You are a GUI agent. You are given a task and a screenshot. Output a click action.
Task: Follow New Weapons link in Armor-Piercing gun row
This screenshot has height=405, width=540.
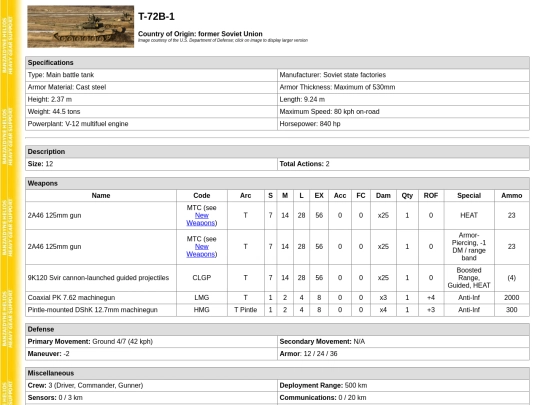pyautogui.click(x=201, y=250)
